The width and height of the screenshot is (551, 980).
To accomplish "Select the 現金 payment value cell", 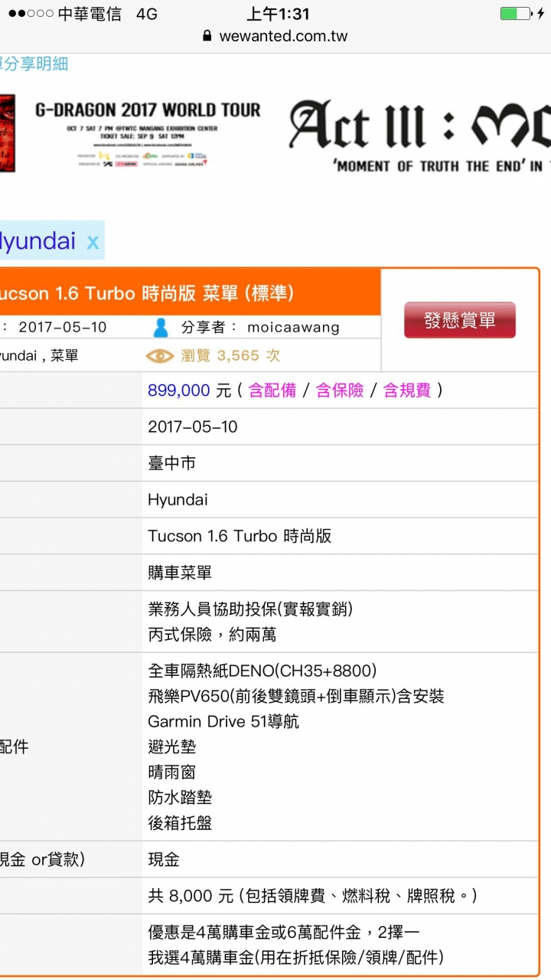I will point(341,860).
